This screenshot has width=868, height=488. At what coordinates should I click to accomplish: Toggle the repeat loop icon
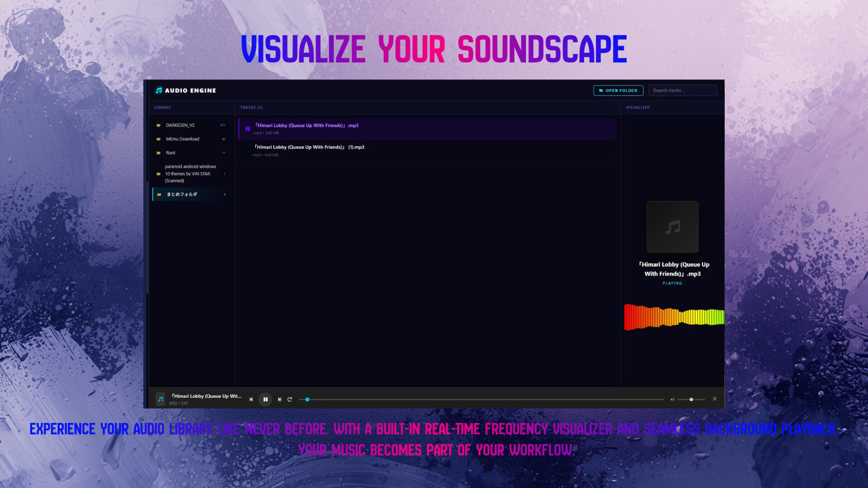point(290,399)
